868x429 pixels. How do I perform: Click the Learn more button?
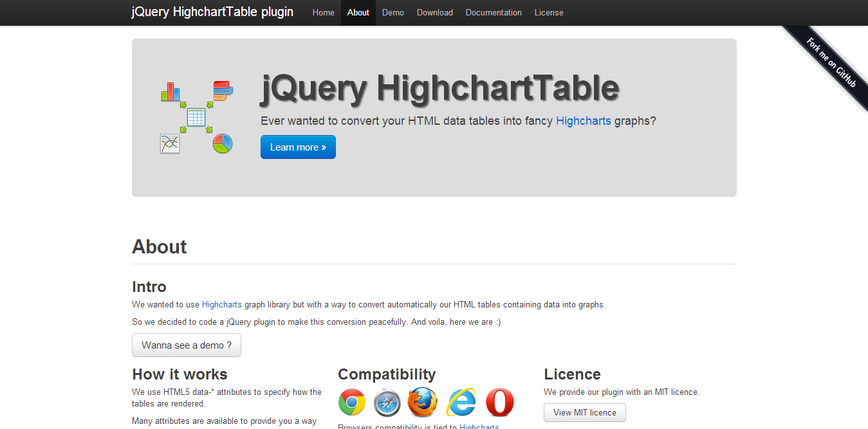click(298, 147)
